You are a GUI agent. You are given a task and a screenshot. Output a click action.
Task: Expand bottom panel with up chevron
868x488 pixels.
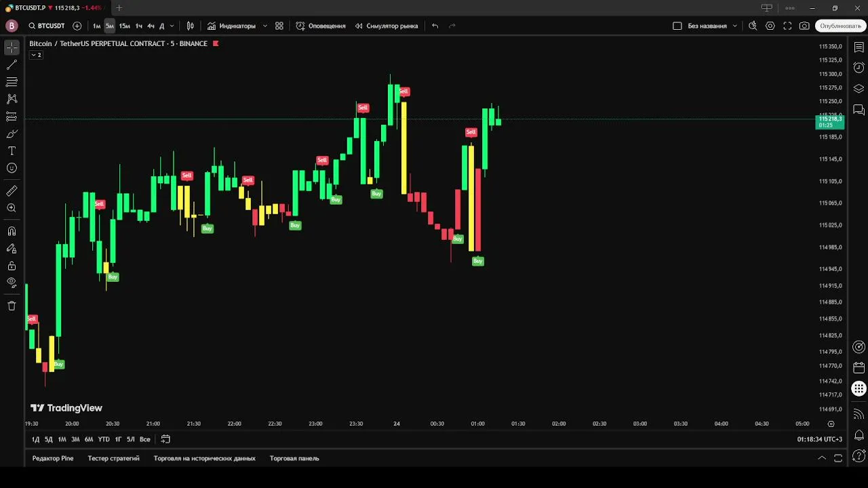tap(822, 458)
